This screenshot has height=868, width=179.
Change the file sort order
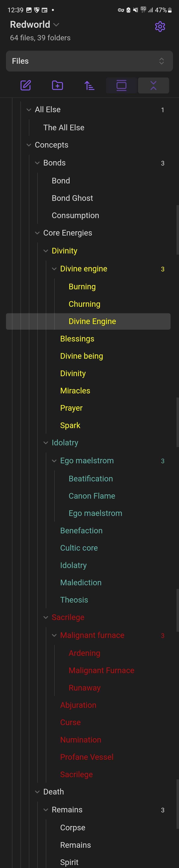click(x=89, y=86)
